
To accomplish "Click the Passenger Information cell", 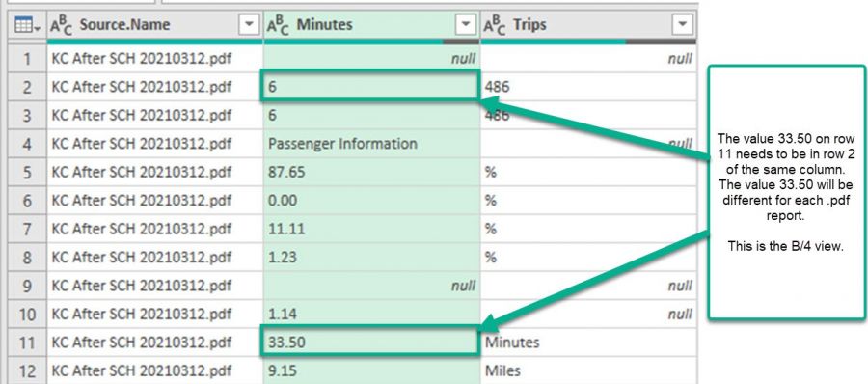I will click(371, 144).
